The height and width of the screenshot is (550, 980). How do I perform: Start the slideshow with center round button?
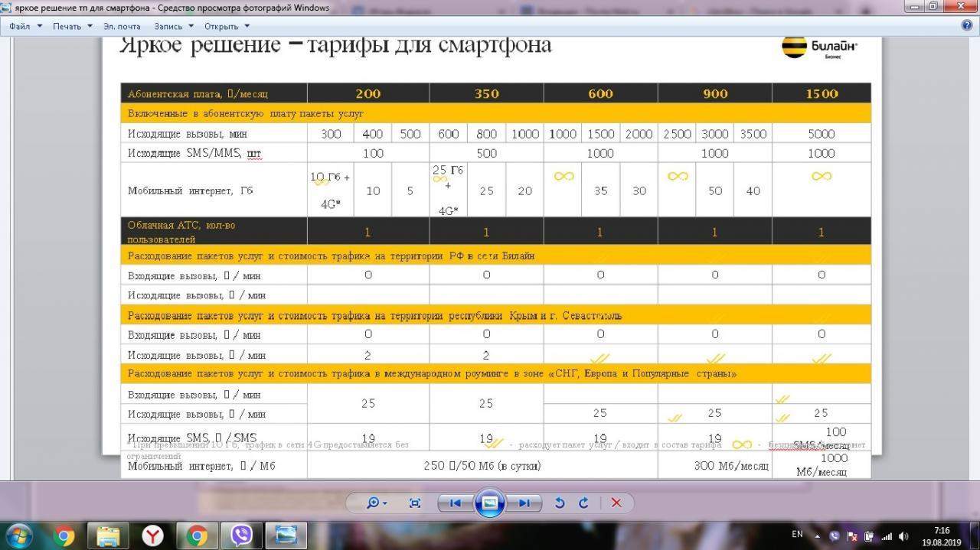(x=490, y=503)
